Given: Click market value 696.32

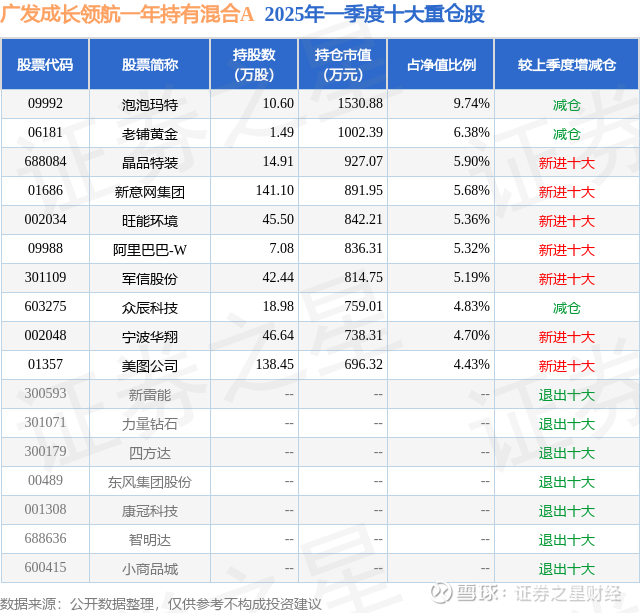Looking at the screenshot, I should click(363, 364).
